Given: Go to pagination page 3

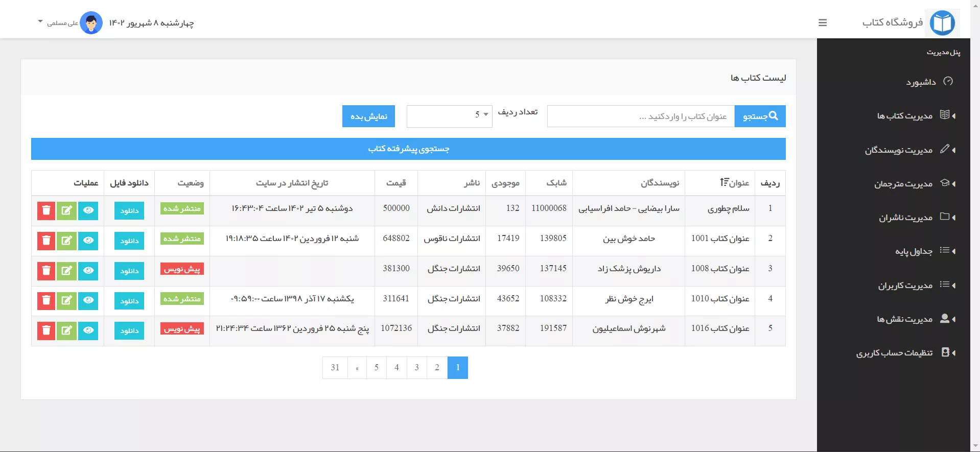Looking at the screenshot, I should coord(417,368).
